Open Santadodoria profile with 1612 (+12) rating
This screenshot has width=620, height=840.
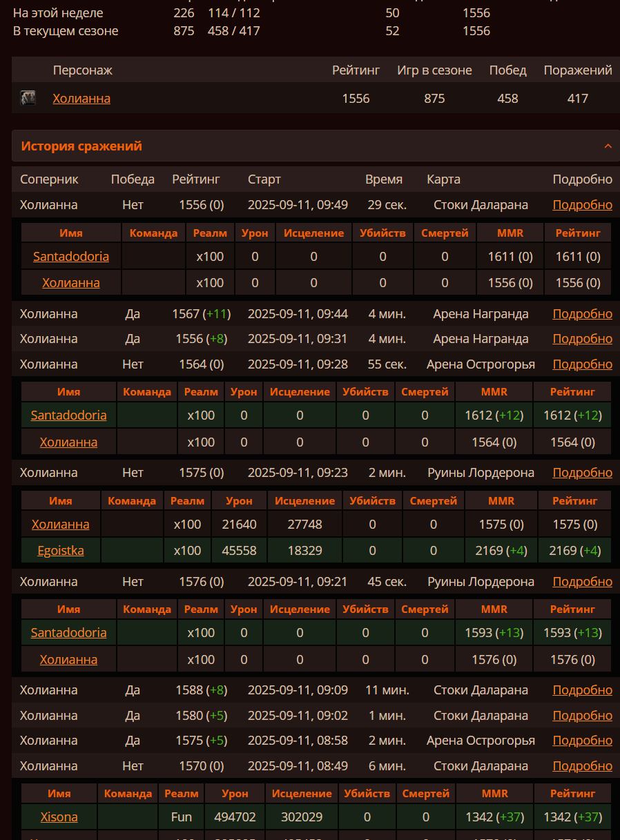[x=68, y=416]
